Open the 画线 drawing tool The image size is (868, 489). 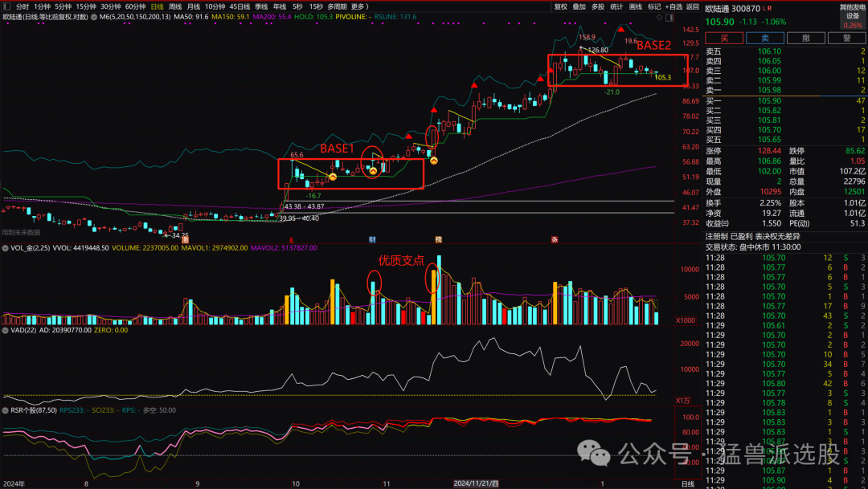[636, 6]
